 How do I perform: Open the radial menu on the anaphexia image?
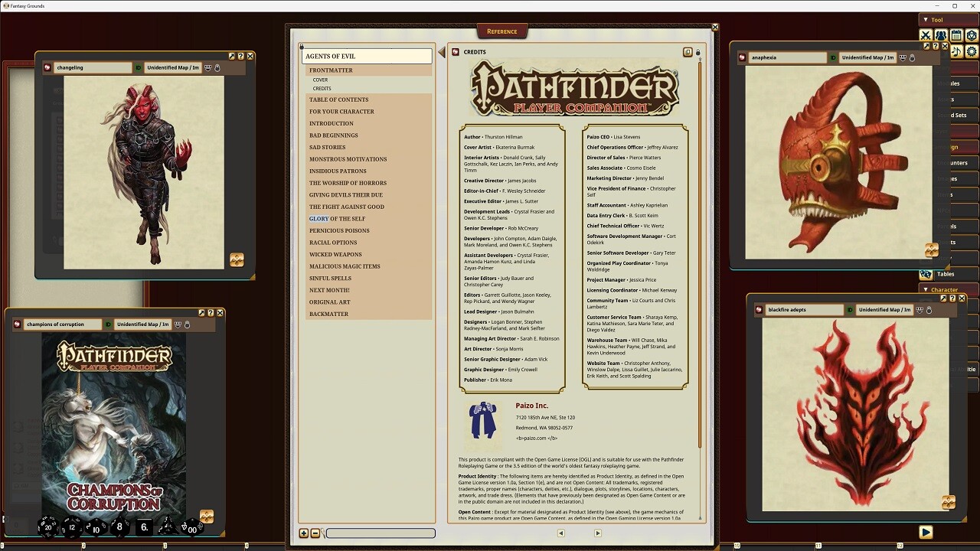coord(931,249)
